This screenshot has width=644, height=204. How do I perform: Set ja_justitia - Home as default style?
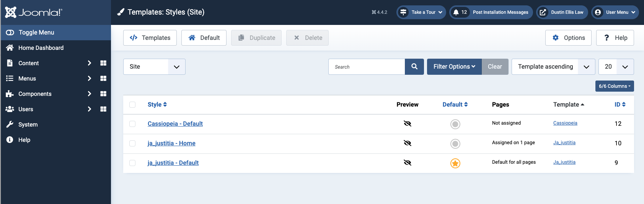click(x=455, y=144)
